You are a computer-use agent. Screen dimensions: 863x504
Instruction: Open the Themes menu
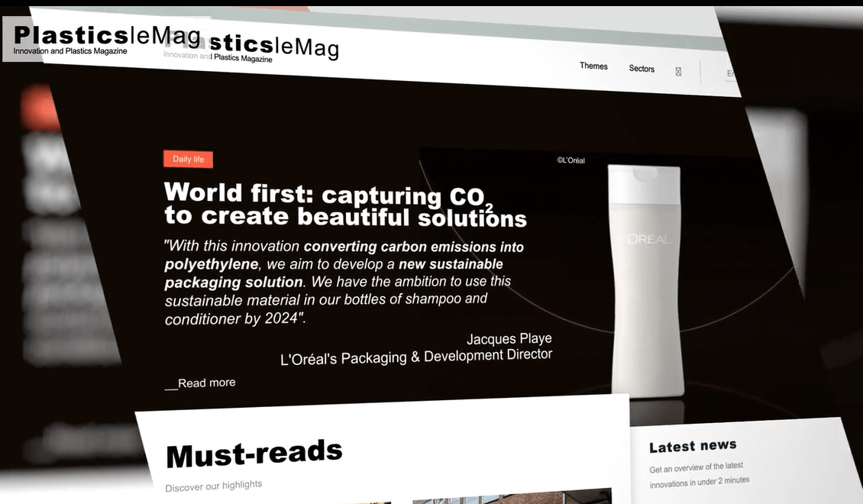593,66
